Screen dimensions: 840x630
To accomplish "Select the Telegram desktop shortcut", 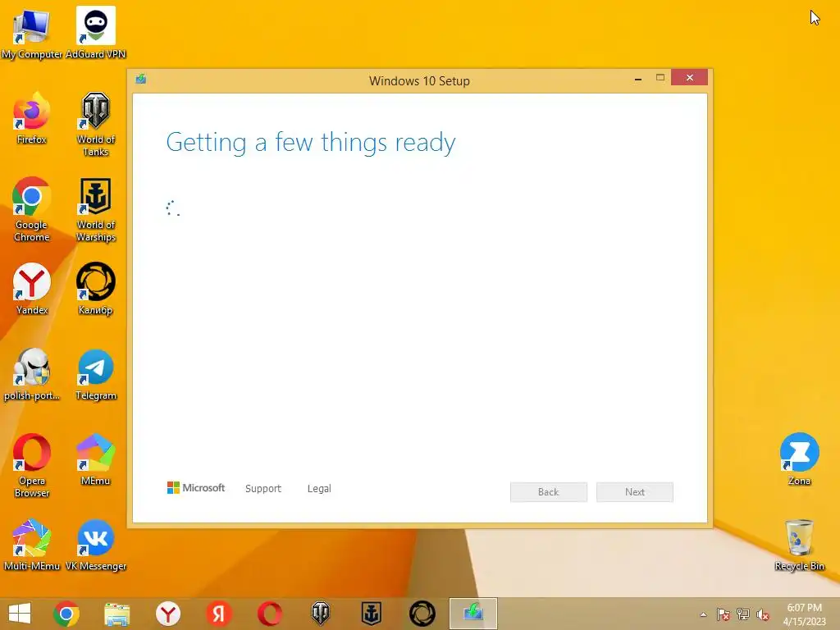I will (x=96, y=374).
